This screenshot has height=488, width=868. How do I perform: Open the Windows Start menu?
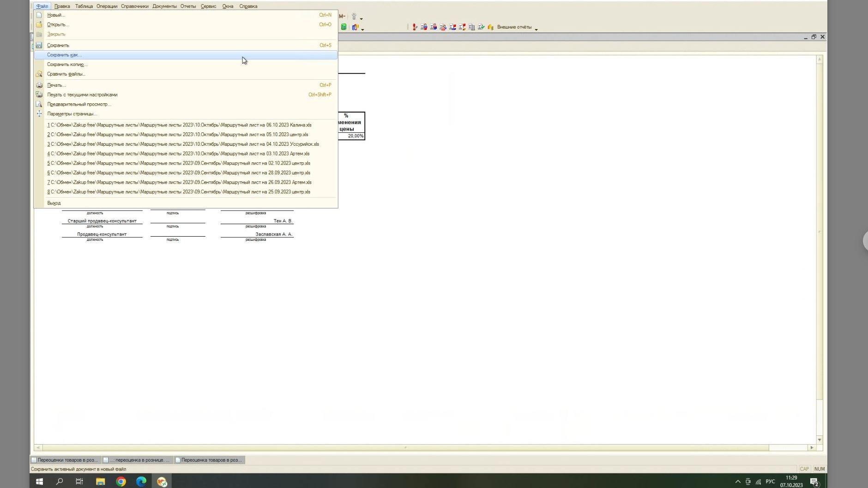pyautogui.click(x=39, y=482)
